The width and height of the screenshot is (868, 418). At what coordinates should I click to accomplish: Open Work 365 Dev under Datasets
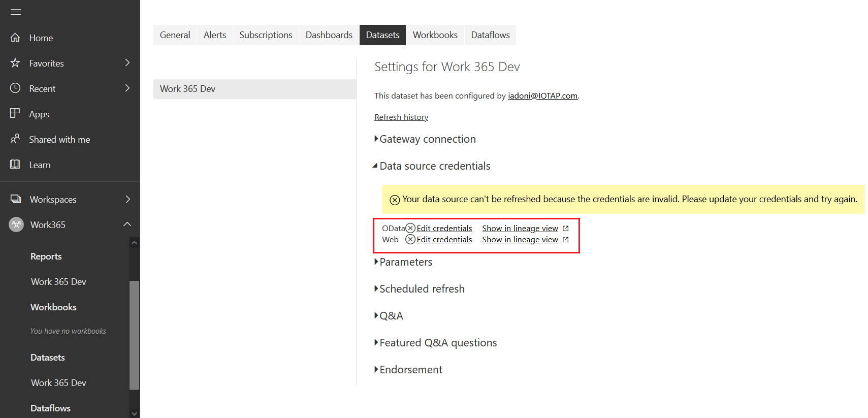(58, 383)
